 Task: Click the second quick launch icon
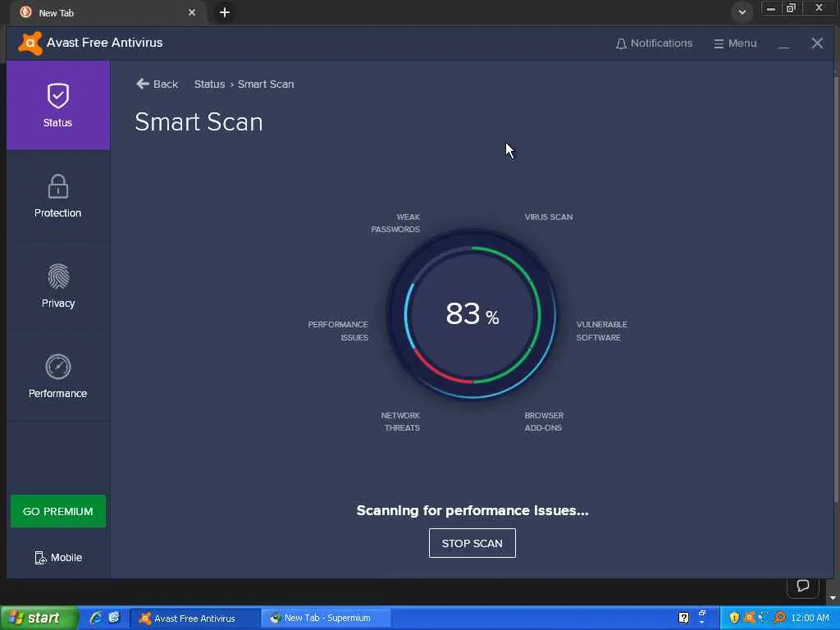115,618
